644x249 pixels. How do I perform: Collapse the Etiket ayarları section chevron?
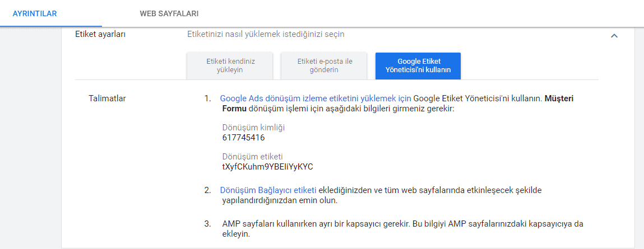click(x=614, y=36)
